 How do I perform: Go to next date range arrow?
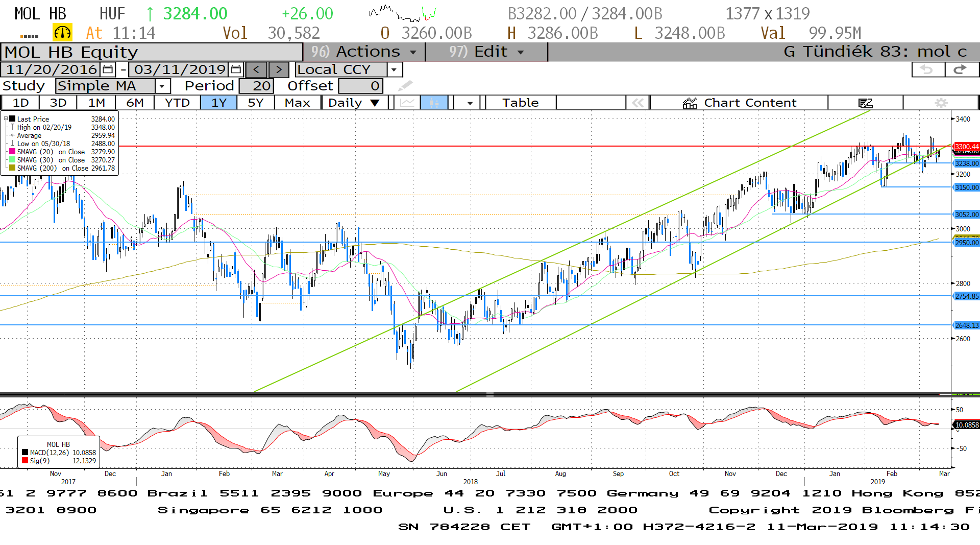[x=279, y=69]
